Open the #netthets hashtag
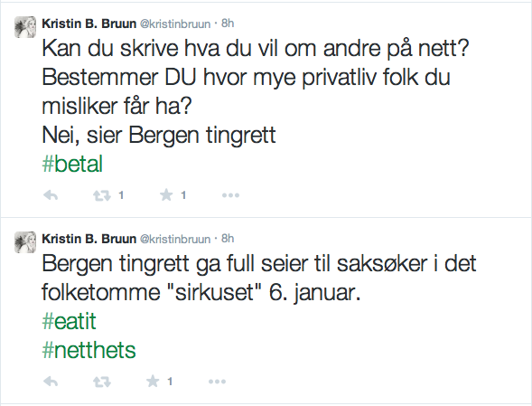This screenshot has height=406, width=532. tap(89, 350)
